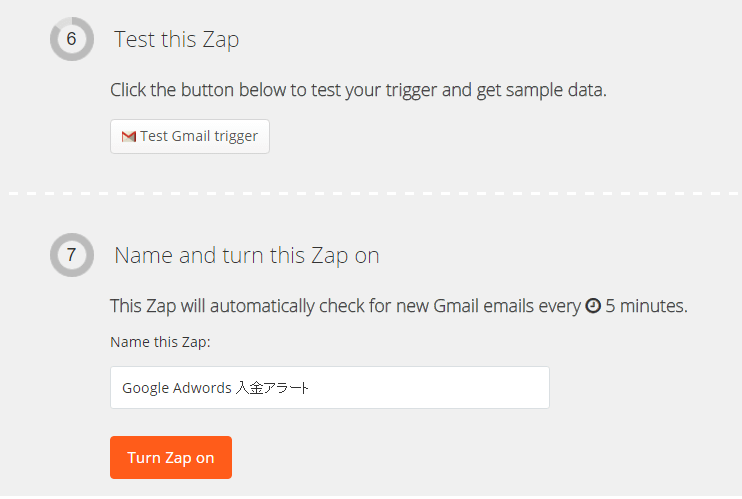Place cursor after 入金アラート in name field
Screen dimensions: 742x499
pos(310,388)
